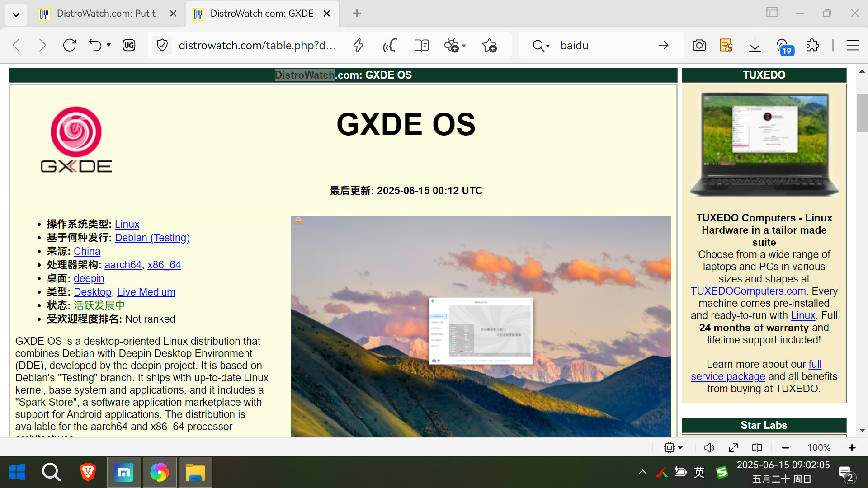Open the downloads icon
The width and height of the screenshot is (868, 488).
(x=755, y=45)
